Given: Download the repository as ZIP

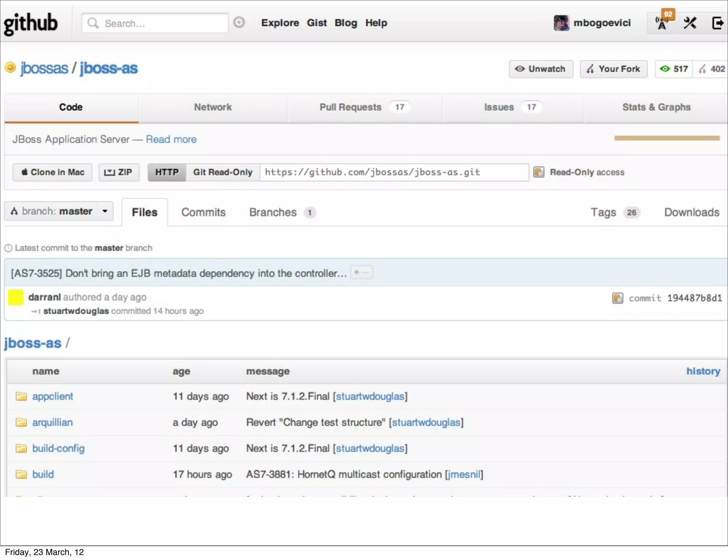Looking at the screenshot, I should point(118,172).
